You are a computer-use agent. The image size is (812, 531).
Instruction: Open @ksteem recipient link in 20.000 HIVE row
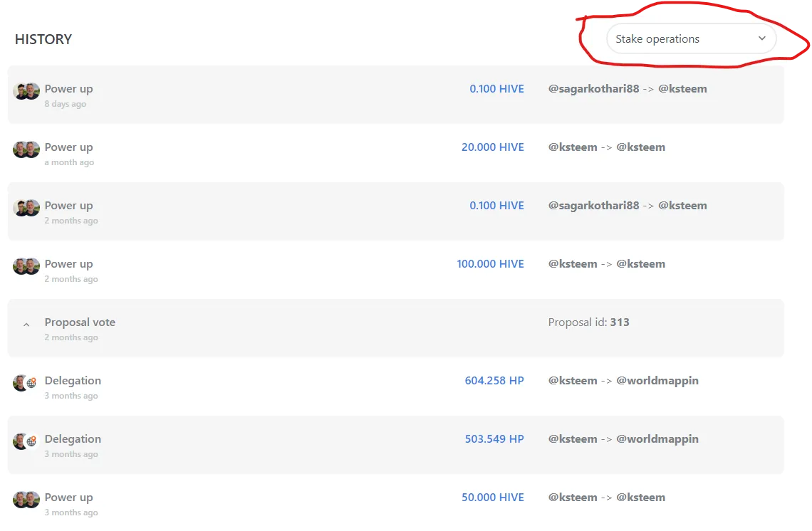click(640, 147)
